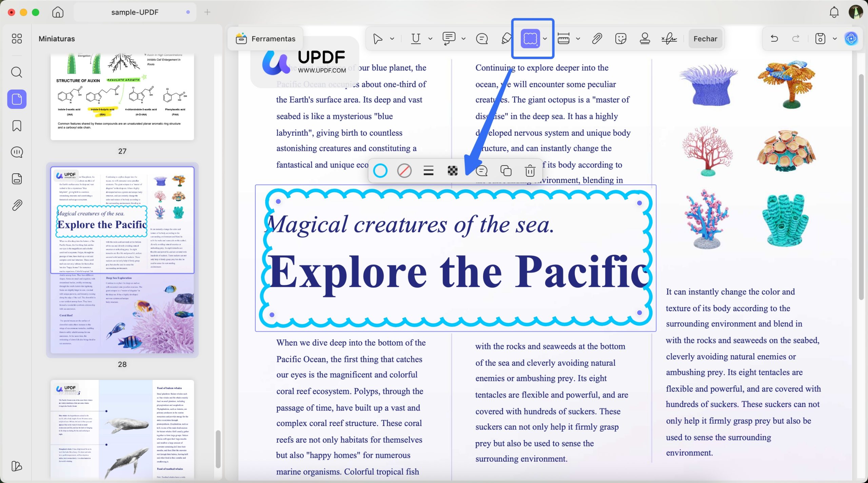This screenshot has width=868, height=483.
Task: Change the cyan border color swatch
Action: coord(380,171)
